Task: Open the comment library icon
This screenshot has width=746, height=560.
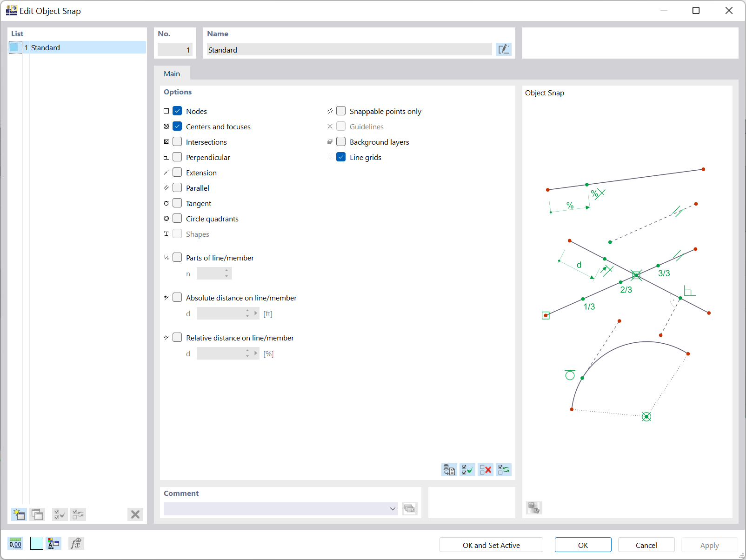Action: 410,508
